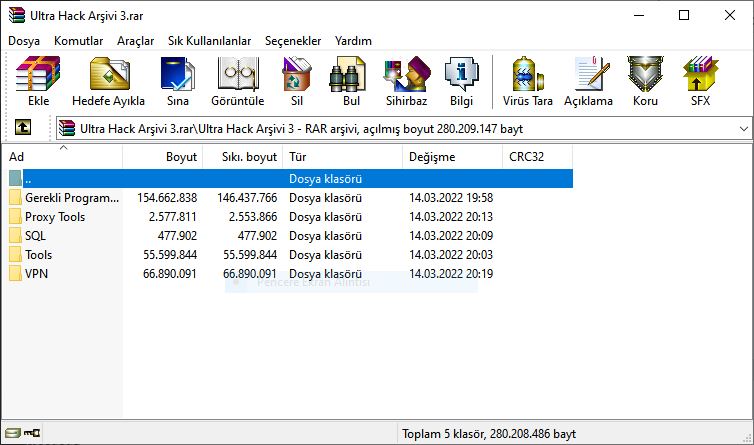Click the Tools folder name

pos(38,254)
